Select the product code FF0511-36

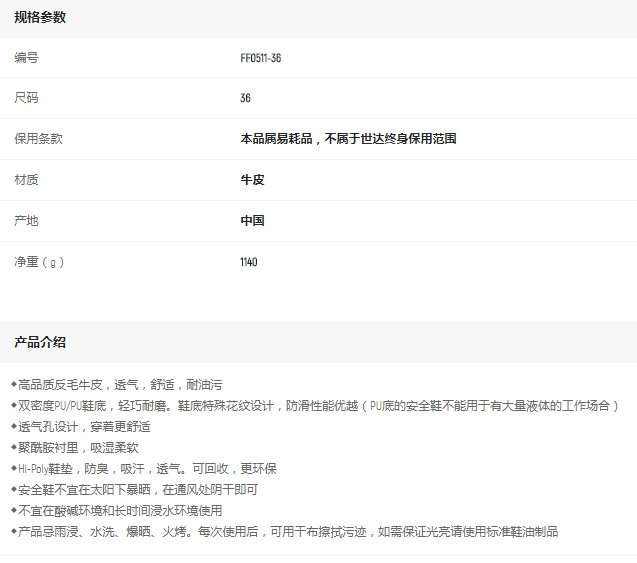coord(260,58)
